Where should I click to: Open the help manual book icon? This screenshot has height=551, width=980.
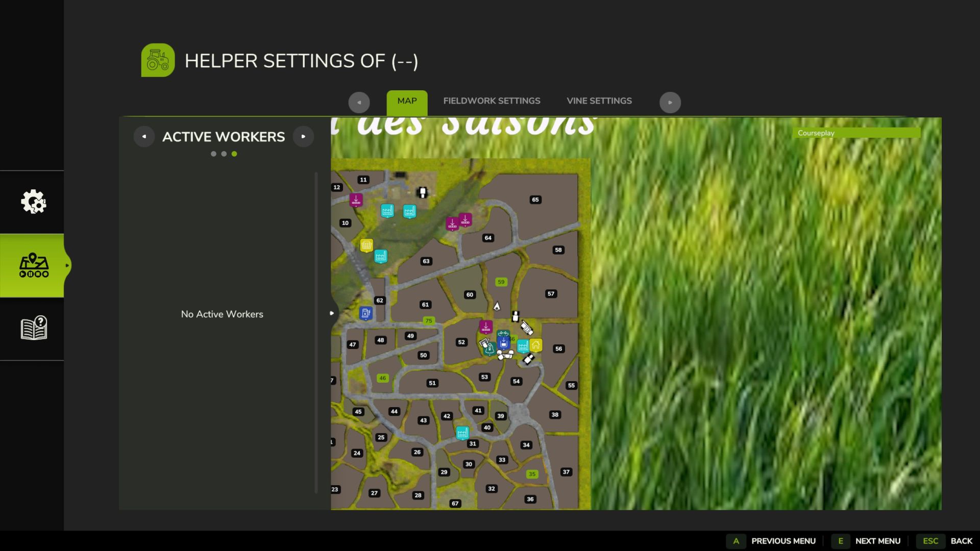coord(34,328)
